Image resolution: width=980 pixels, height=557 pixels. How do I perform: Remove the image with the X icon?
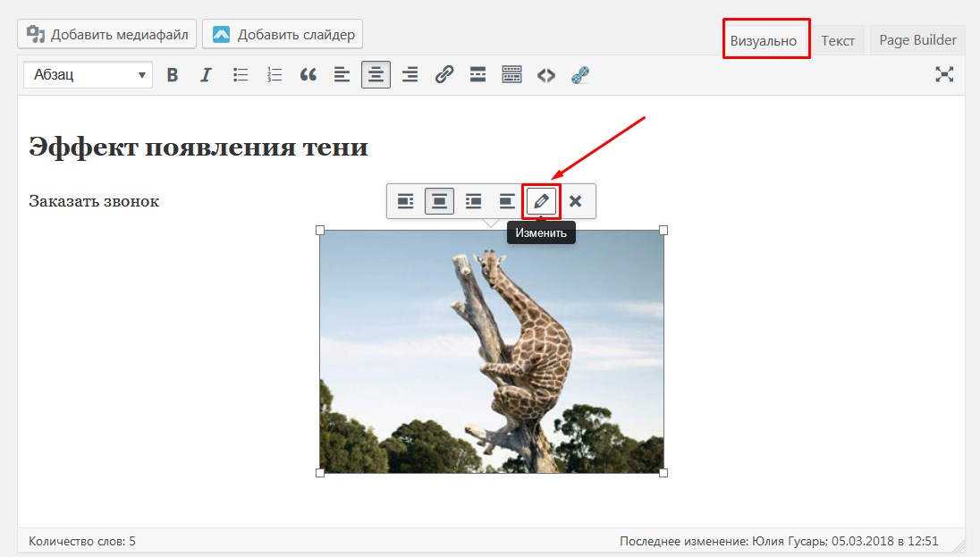tap(575, 201)
